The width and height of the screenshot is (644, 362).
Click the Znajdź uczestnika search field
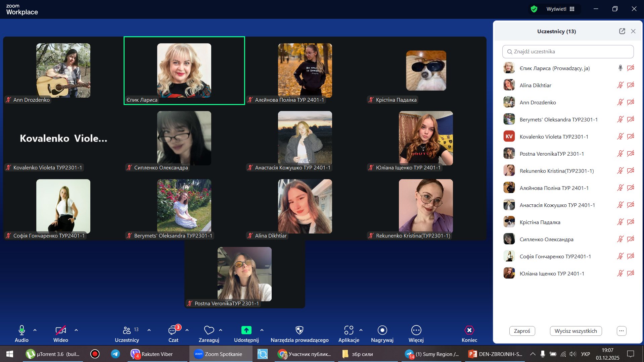[568, 52]
